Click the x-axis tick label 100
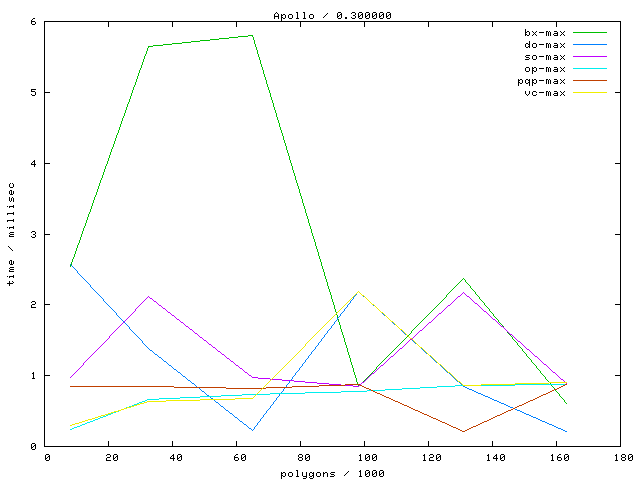Screen dimensions: 640x480 pyautogui.click(x=364, y=458)
